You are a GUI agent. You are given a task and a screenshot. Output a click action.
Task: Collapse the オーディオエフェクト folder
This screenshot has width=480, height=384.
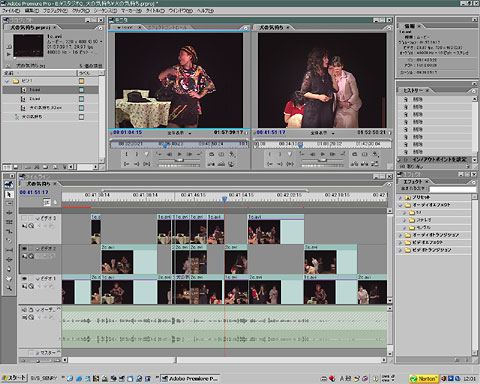point(400,205)
